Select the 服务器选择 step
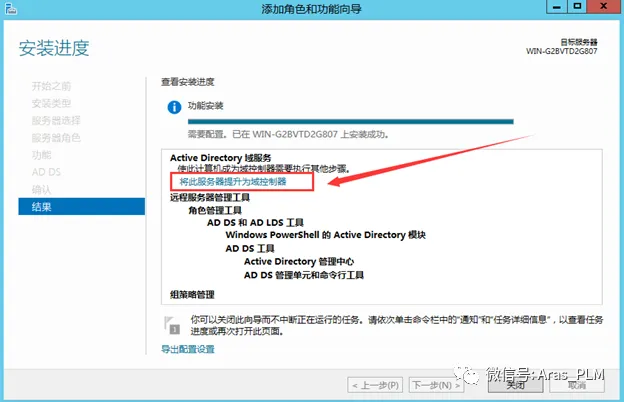 click(x=56, y=121)
